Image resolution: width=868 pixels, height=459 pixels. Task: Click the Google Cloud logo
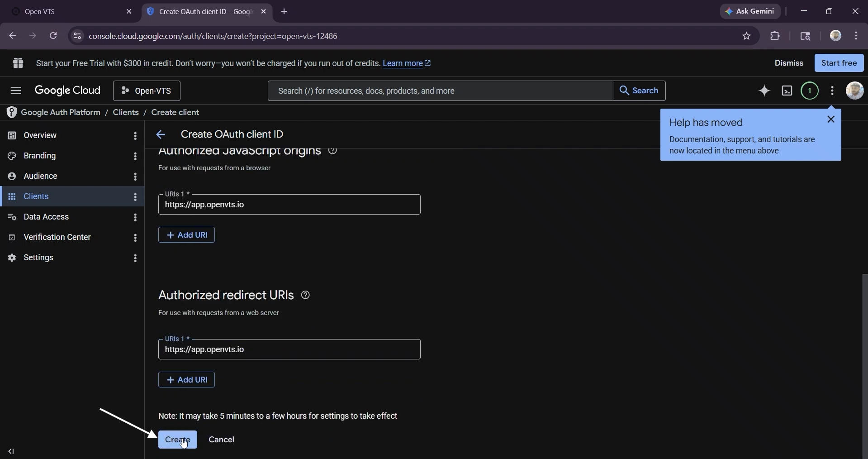point(68,91)
